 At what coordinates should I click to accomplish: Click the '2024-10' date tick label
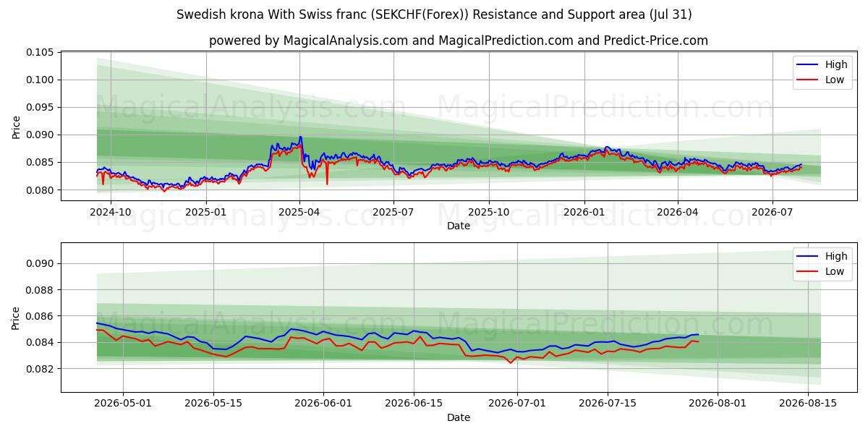[x=111, y=212]
